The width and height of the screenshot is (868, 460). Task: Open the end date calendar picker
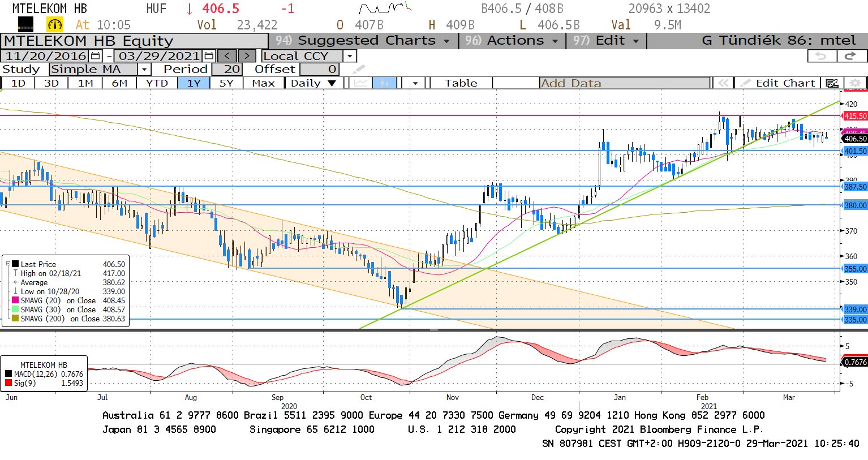(209, 56)
